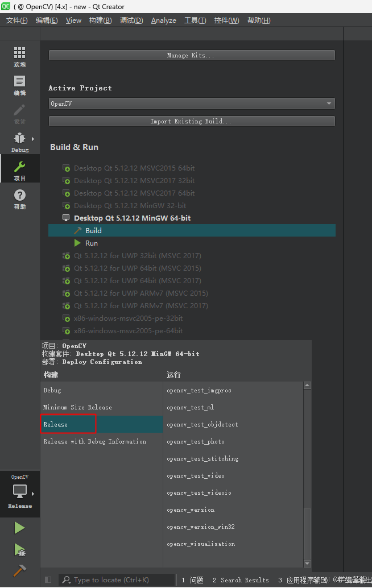372x588 pixels.
Task: Open the 控件(W) menu
Action: 226,20
